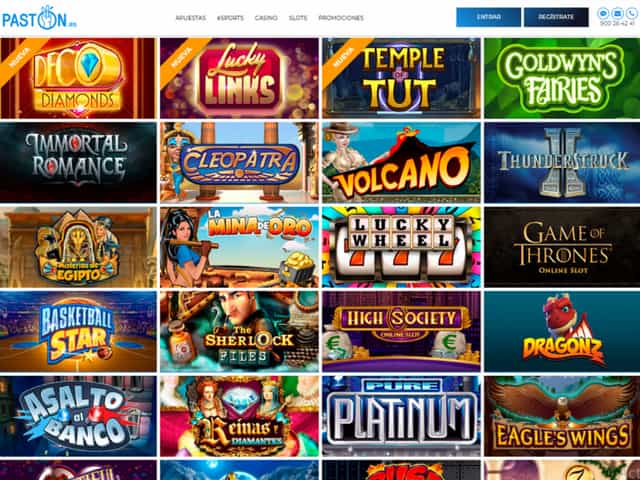Screen dimensions: 640x480
Task: Open the eSports menu item
Action: point(230,18)
